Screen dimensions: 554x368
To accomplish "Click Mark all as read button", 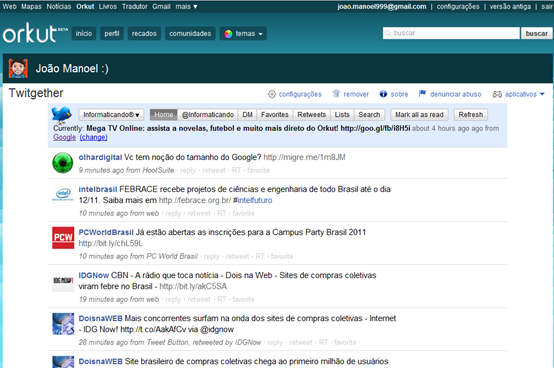I will pos(419,114).
